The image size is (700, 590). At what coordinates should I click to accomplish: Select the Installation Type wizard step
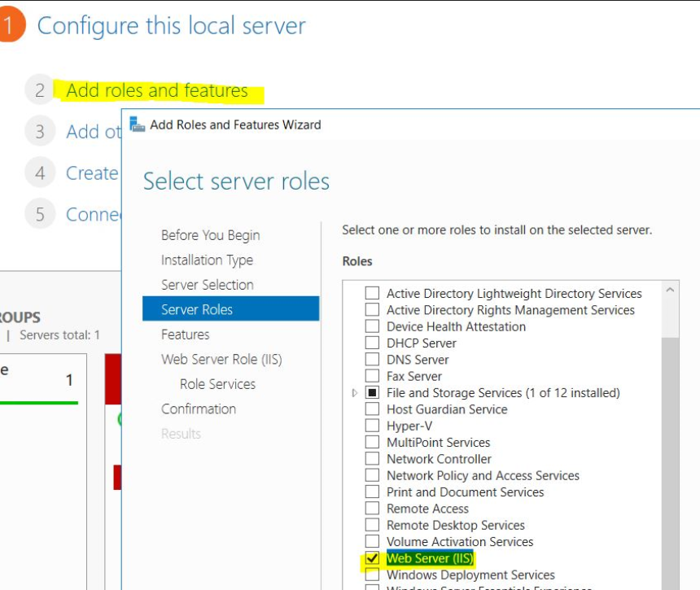[x=208, y=260]
